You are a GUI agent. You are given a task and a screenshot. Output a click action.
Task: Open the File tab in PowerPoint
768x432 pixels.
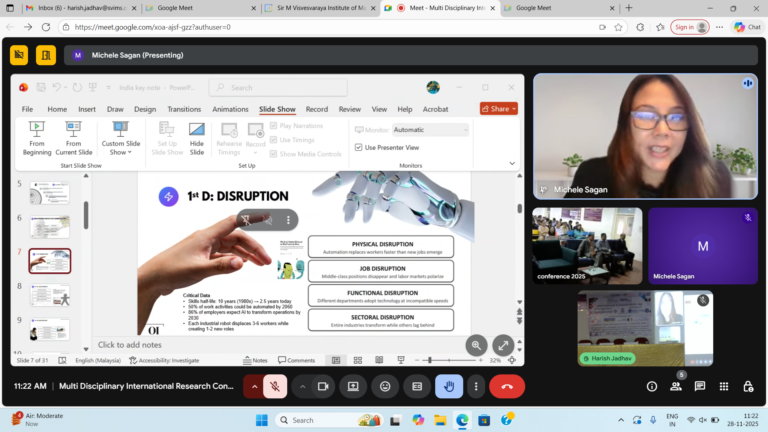[27, 109]
